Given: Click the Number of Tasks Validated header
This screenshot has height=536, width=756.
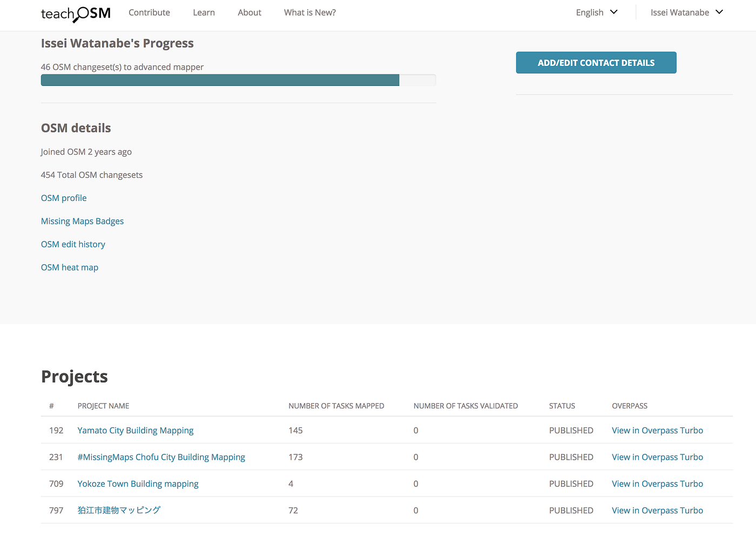Looking at the screenshot, I should [x=465, y=406].
